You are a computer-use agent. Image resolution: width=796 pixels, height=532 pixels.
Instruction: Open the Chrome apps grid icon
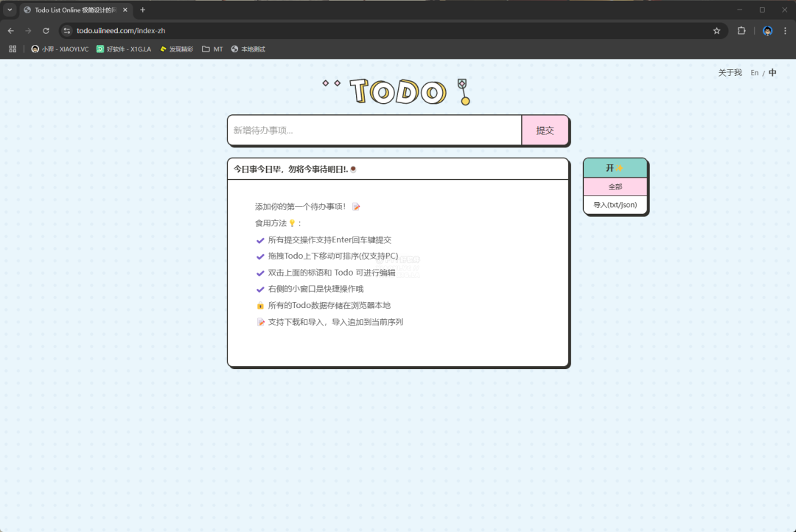pos(13,49)
